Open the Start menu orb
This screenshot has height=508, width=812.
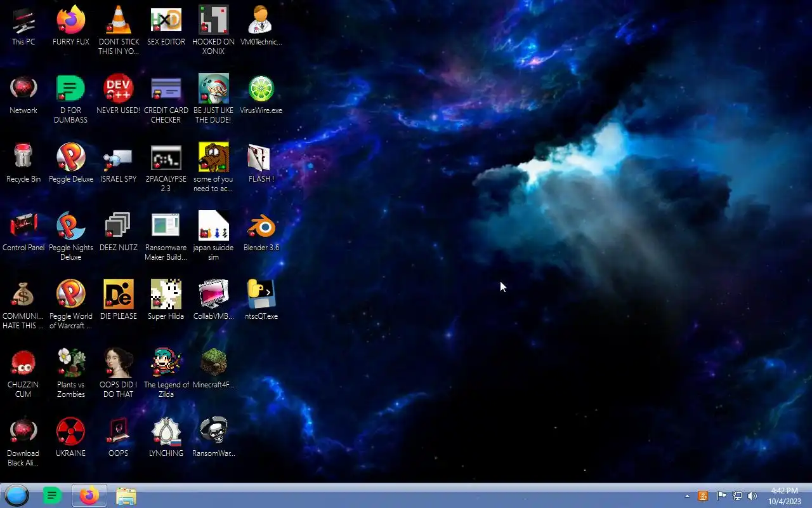[17, 495]
